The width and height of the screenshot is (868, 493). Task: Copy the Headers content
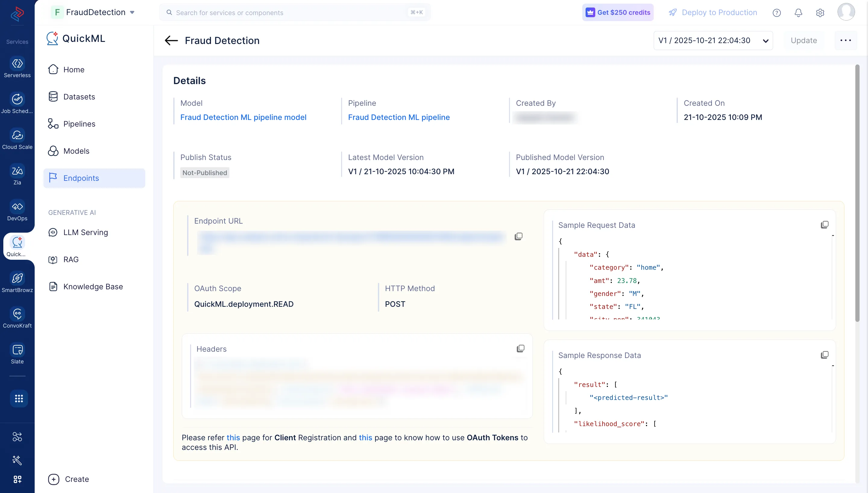coord(520,348)
